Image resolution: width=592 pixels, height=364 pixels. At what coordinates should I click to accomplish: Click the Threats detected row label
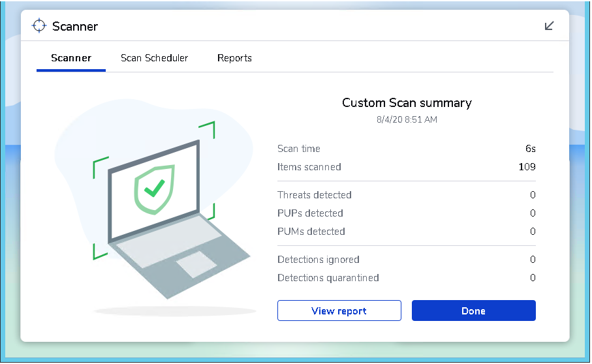315,194
